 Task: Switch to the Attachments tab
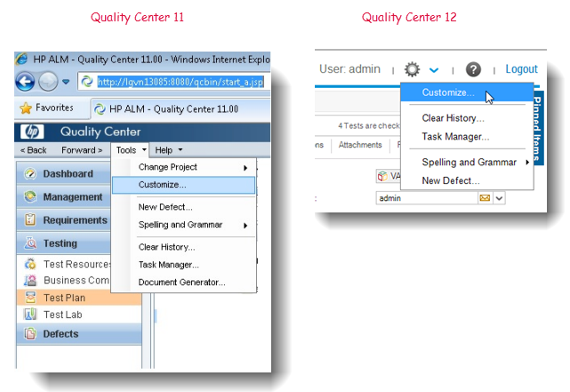click(360, 145)
